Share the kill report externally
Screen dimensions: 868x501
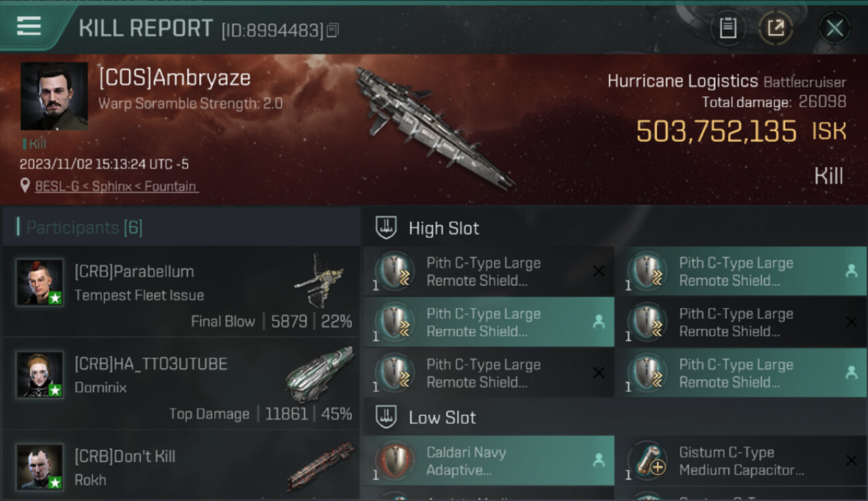click(x=775, y=28)
